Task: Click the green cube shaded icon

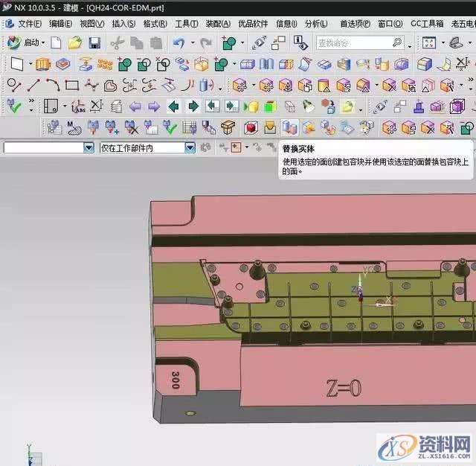Action: pyautogui.click(x=270, y=107)
